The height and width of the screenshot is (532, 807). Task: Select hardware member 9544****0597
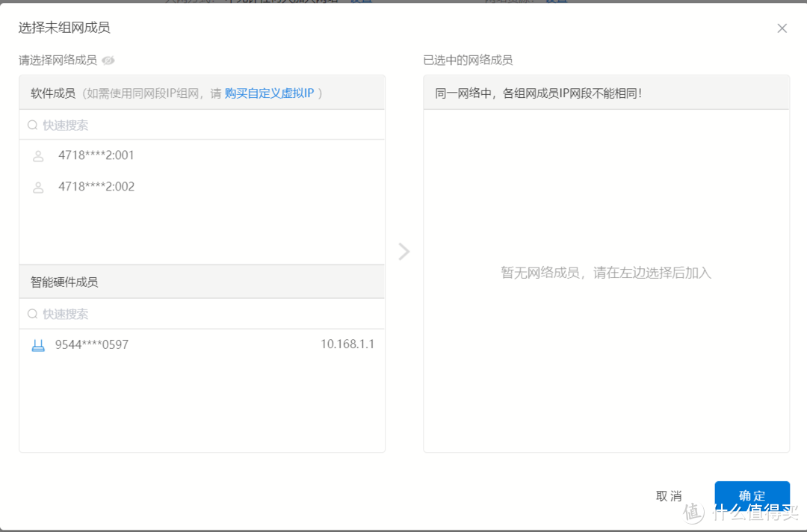pyautogui.click(x=93, y=344)
